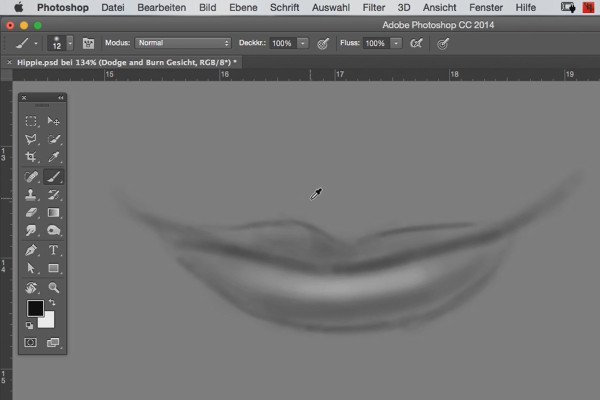Open the Deckkr. opacity slider arrow
Screen dimensions: 600x400
[x=303, y=43]
